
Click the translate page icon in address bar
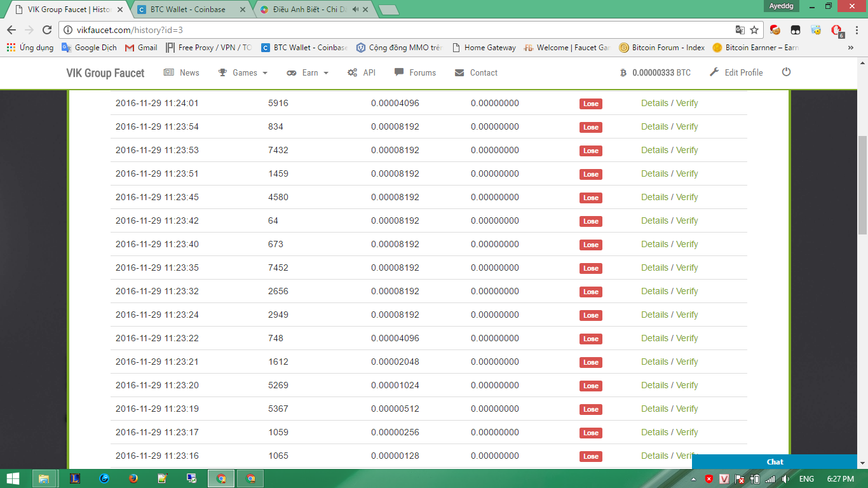tap(740, 30)
